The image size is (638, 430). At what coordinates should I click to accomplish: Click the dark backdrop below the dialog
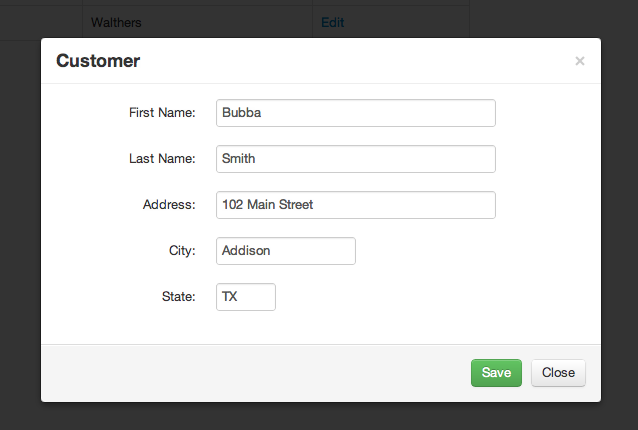coord(319,417)
